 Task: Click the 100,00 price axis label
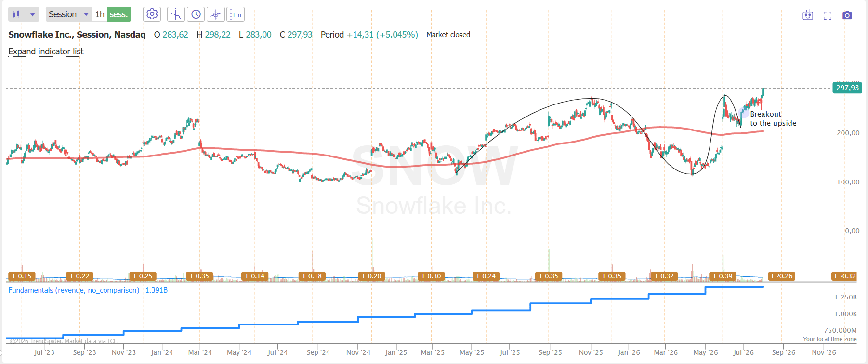[848, 182]
